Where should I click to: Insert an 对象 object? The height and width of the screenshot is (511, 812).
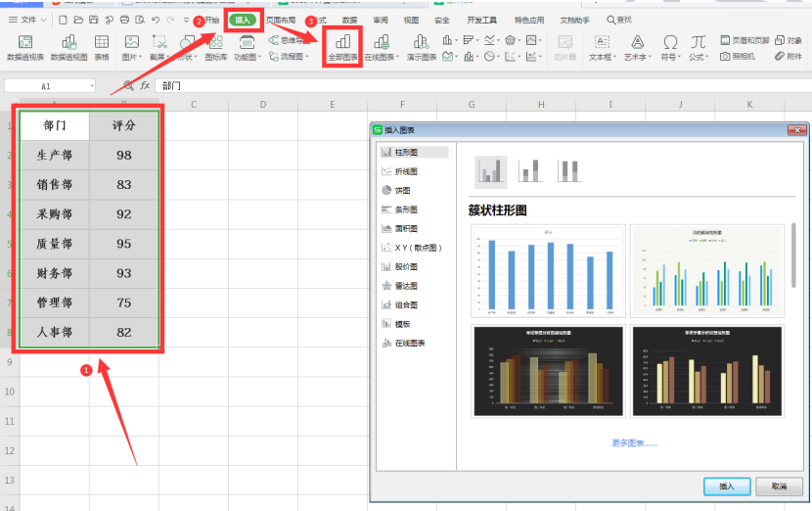point(789,40)
